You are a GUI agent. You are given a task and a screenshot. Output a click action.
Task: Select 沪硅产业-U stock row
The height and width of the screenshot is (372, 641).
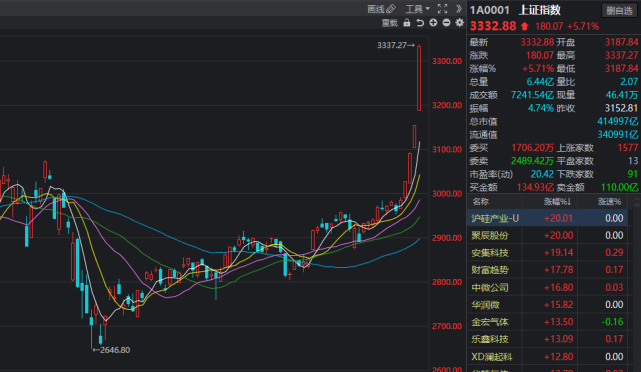(547, 218)
